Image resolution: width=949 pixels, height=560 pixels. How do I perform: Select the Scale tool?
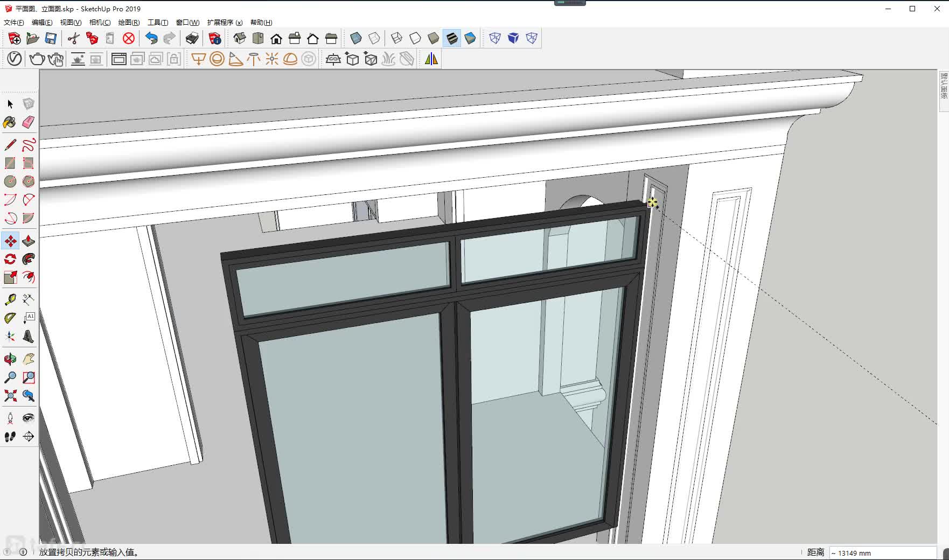[10, 277]
